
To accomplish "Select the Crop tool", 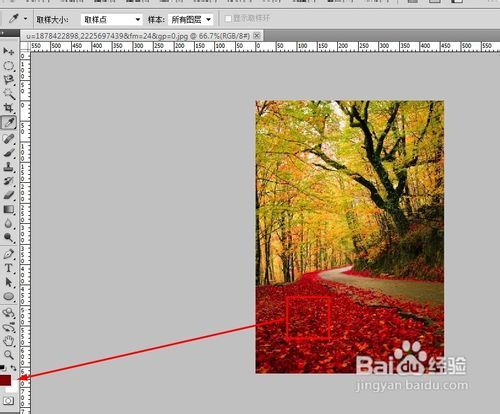I will tap(9, 108).
